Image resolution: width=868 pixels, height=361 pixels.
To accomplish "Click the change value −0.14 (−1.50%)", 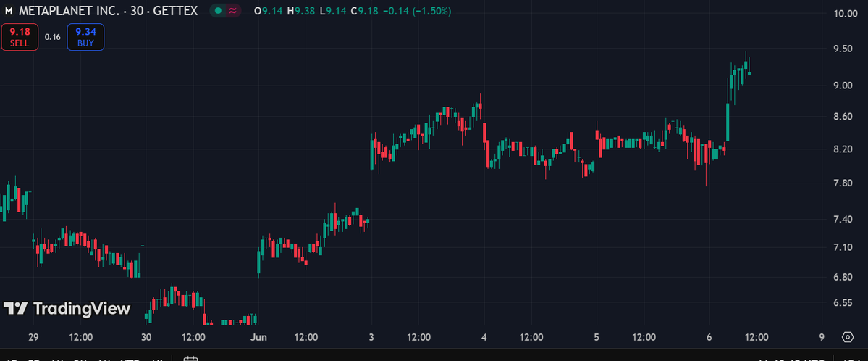I will pyautogui.click(x=417, y=11).
